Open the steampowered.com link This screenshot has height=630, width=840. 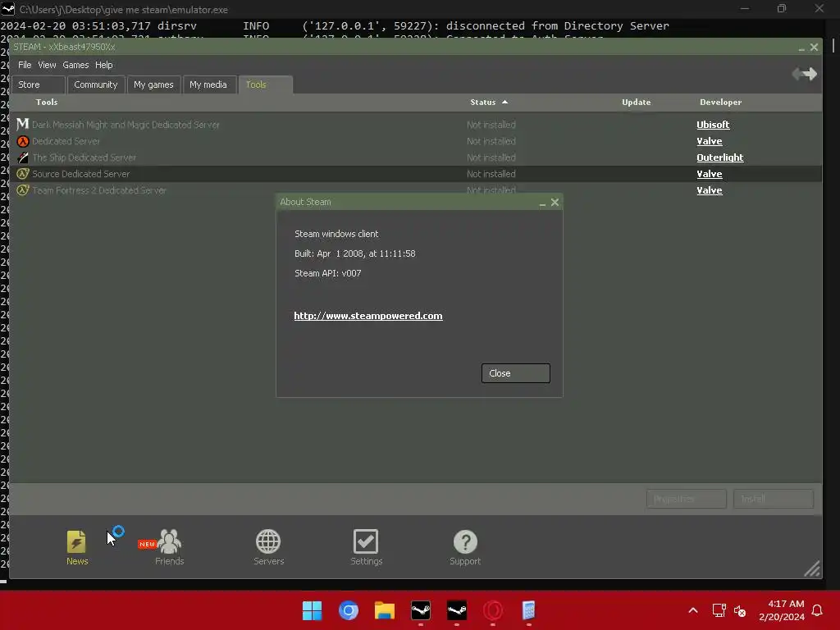tap(368, 316)
